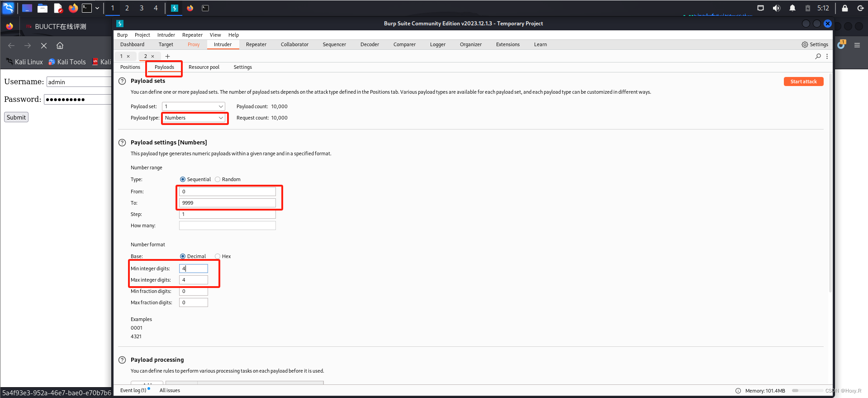Open the Intruder menu in menu bar
868x398 pixels.
(166, 35)
